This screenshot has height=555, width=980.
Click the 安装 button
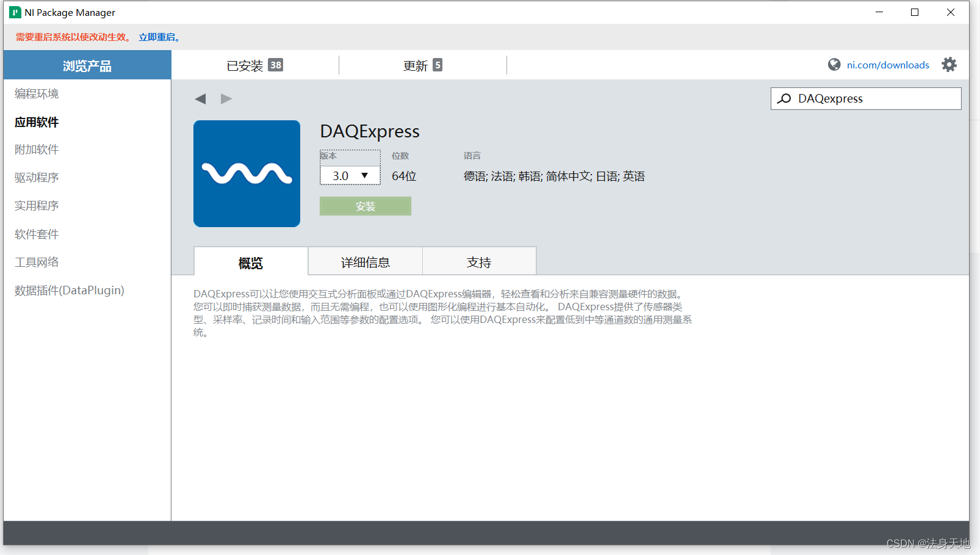(365, 206)
